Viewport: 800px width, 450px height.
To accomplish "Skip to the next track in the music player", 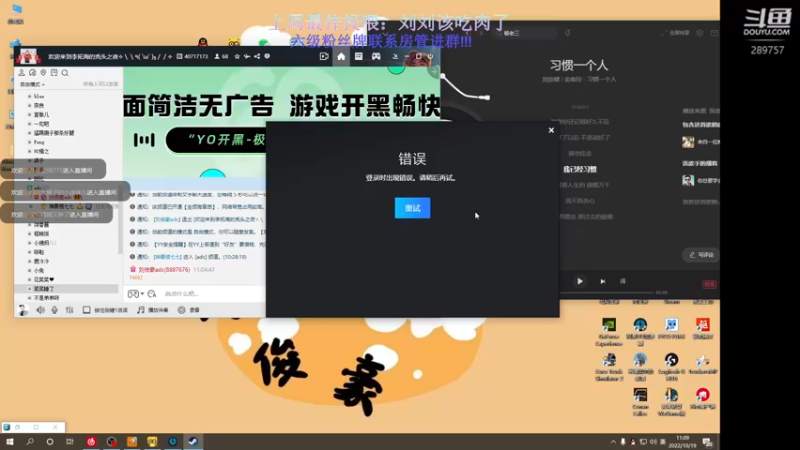I will (x=603, y=281).
